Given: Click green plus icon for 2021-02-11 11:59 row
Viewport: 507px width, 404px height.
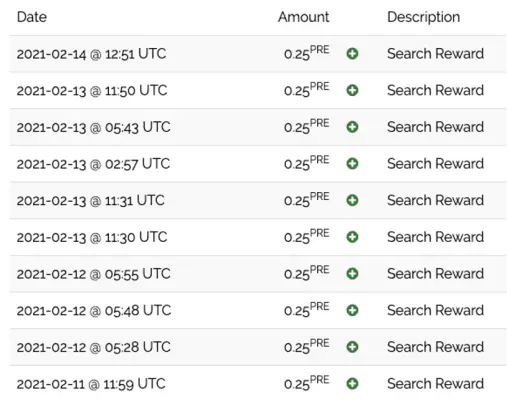Looking at the screenshot, I should click(x=352, y=384).
